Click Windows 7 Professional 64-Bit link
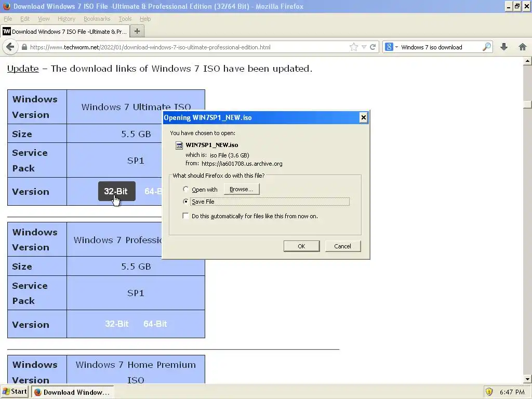 (155, 324)
